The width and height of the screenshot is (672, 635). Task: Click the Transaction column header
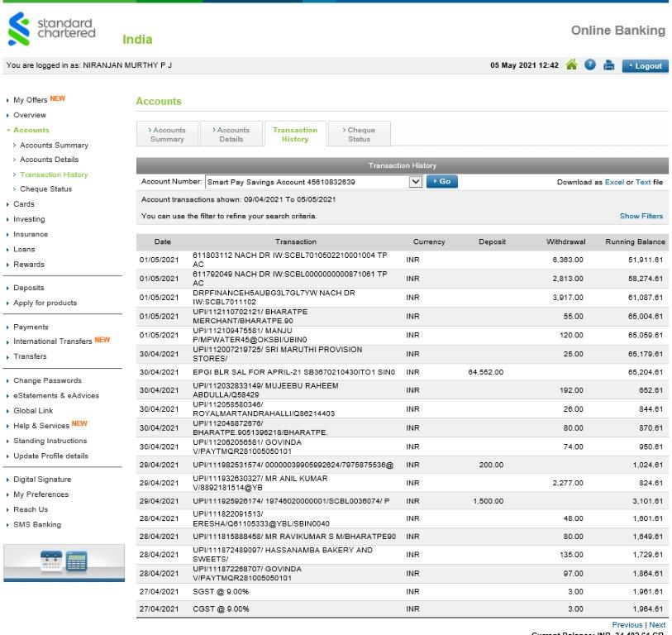(296, 241)
